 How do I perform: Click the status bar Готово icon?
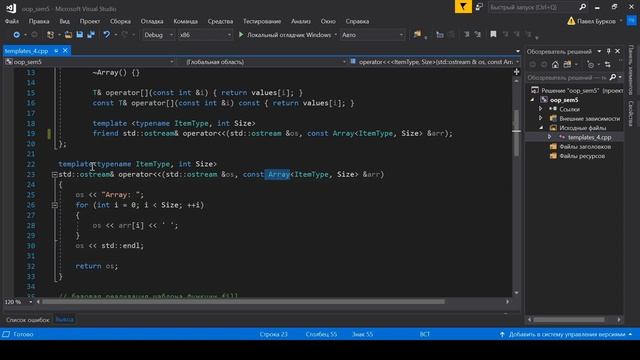click(x=6, y=334)
